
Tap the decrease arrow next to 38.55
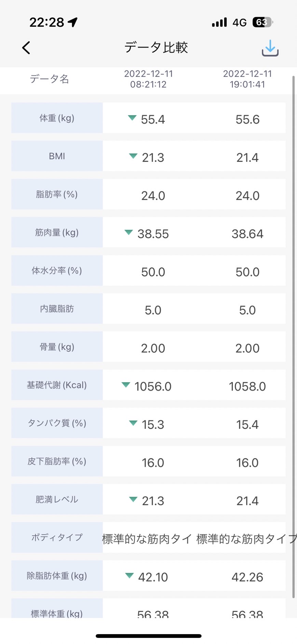(x=129, y=232)
